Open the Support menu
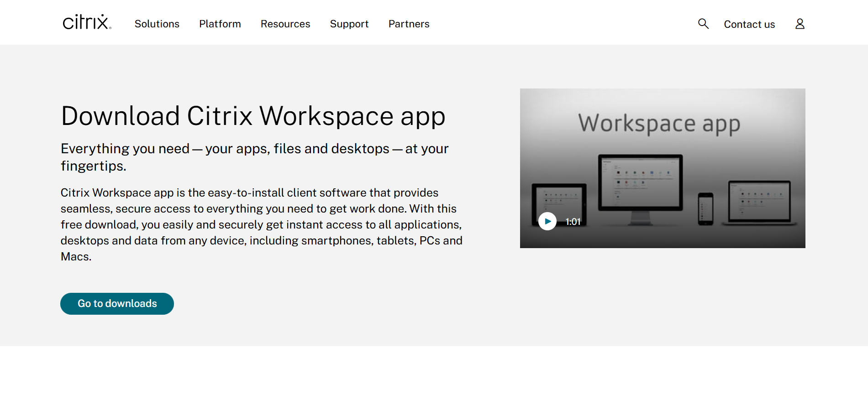 pos(349,24)
